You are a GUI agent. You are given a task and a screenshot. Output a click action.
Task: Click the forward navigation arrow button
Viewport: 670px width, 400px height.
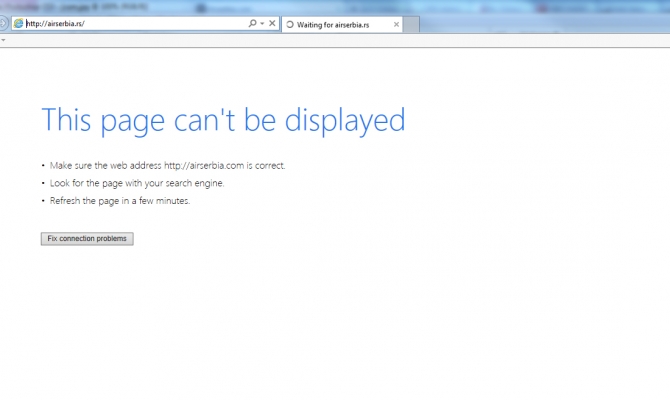click(3, 23)
